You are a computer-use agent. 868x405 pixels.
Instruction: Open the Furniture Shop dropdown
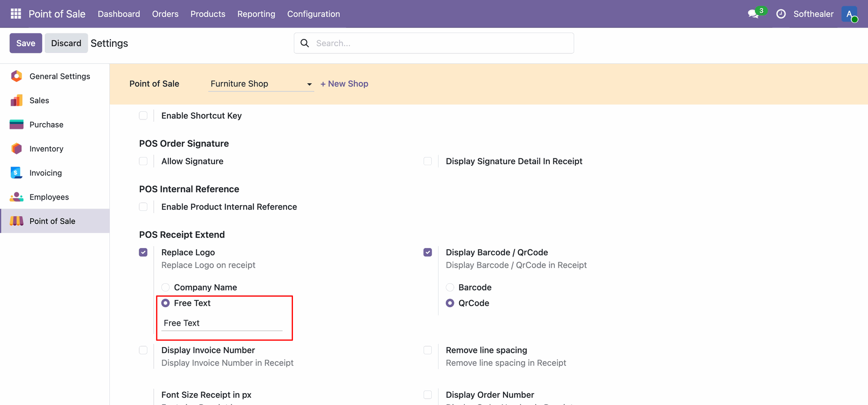[261, 84]
